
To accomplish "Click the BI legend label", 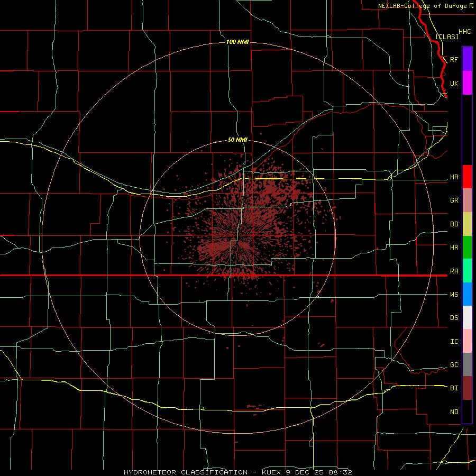I will (454, 388).
